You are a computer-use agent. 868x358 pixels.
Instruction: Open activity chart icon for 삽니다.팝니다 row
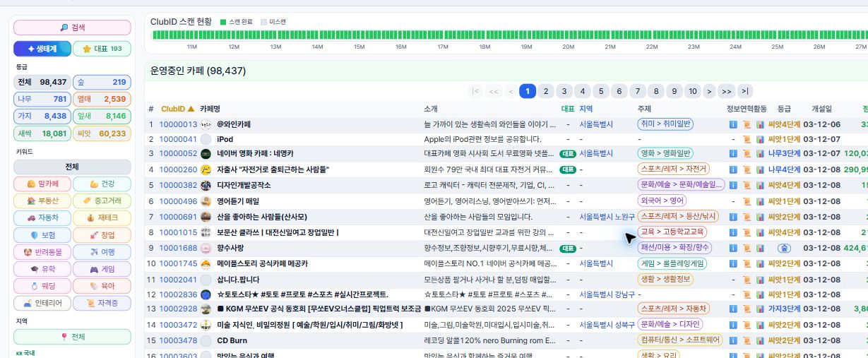760,279
